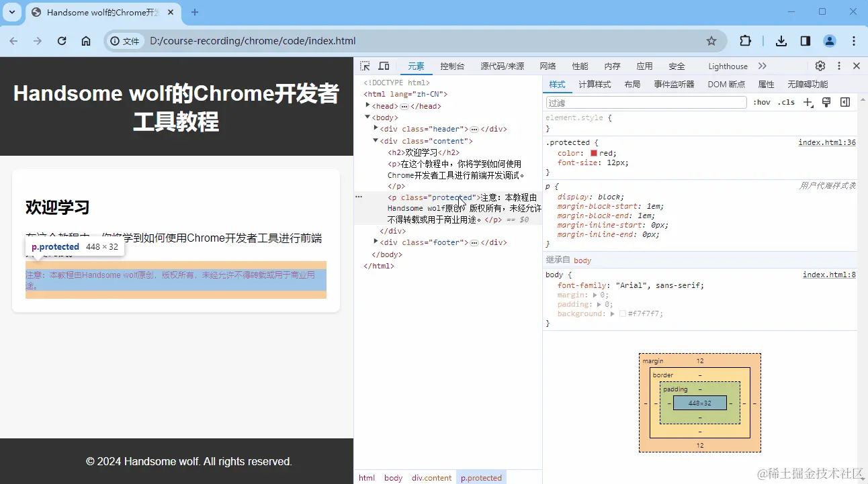Click the 448×32 content box in box model
This screenshot has height=484, width=868.
pyautogui.click(x=700, y=403)
